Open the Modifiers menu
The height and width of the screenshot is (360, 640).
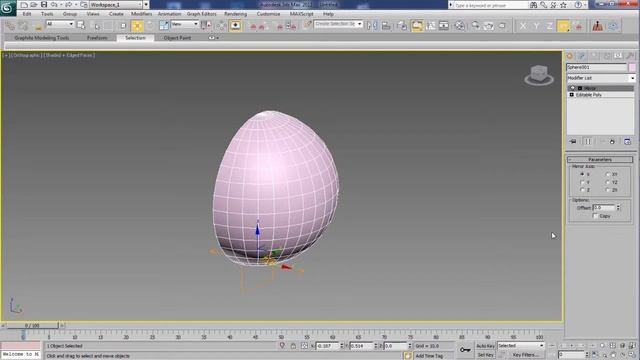click(141, 14)
